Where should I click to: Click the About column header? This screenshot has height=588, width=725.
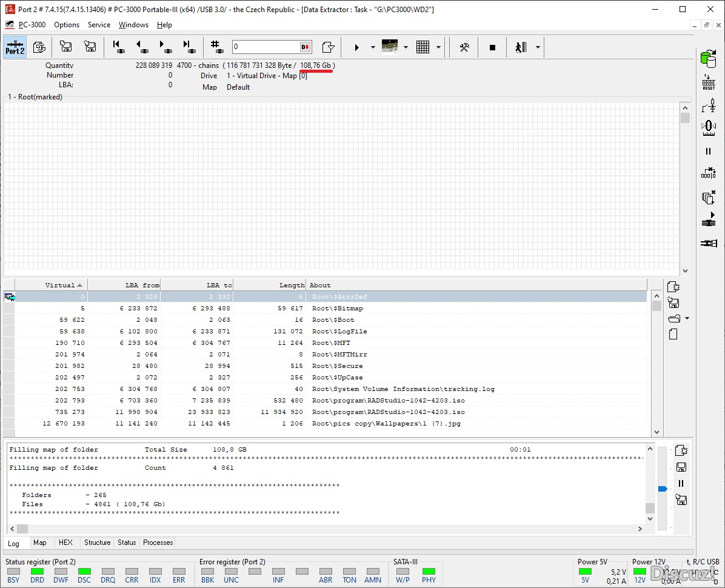(x=476, y=286)
